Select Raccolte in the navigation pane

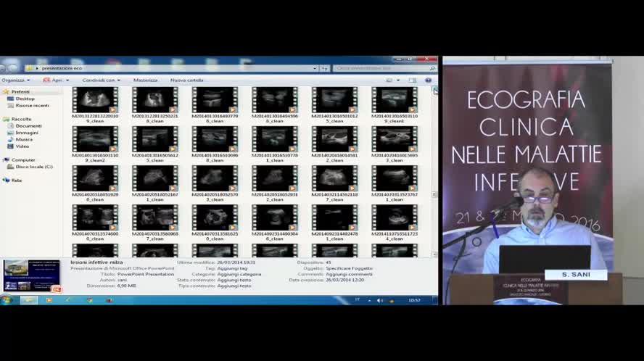[x=21, y=119]
